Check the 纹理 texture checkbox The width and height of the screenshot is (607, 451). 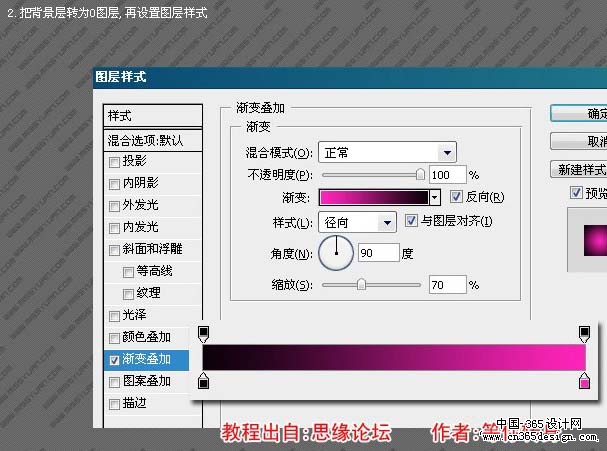(x=128, y=295)
